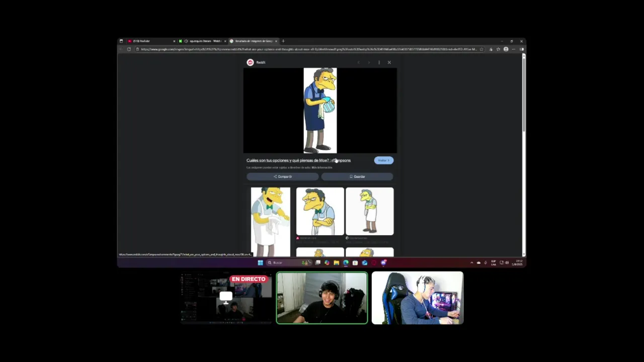
Task: Click the taskbar clock and date
Action: click(x=517, y=262)
